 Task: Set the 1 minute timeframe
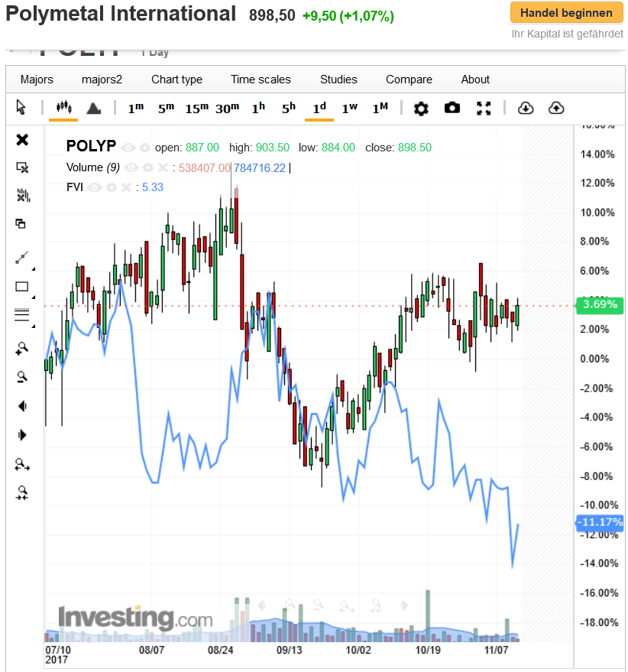pos(136,108)
